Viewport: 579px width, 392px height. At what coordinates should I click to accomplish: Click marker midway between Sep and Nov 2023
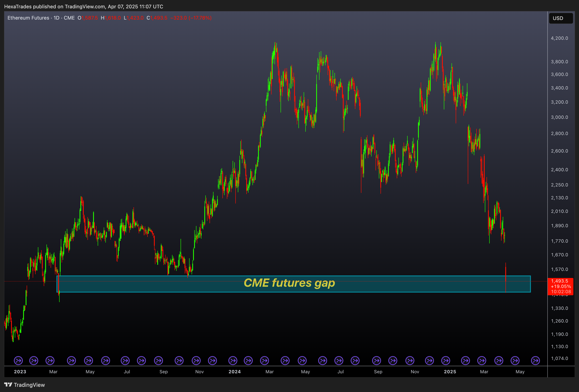coord(179,360)
